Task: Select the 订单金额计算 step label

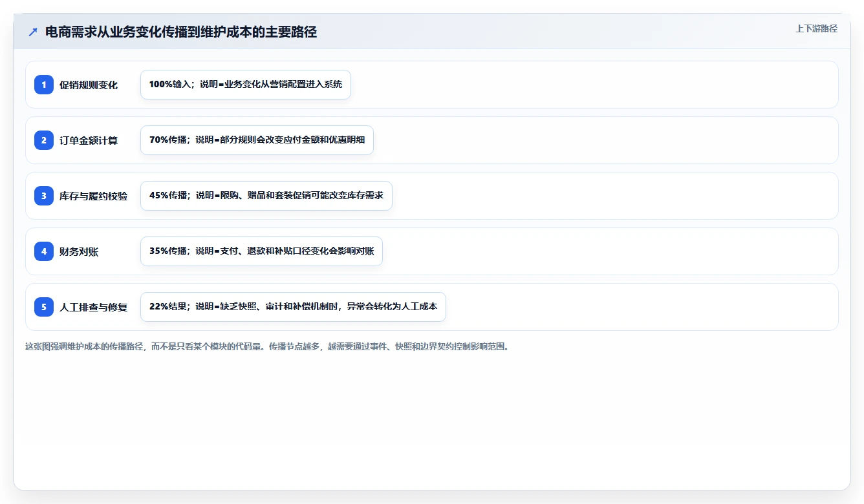Action: pyautogui.click(x=89, y=140)
